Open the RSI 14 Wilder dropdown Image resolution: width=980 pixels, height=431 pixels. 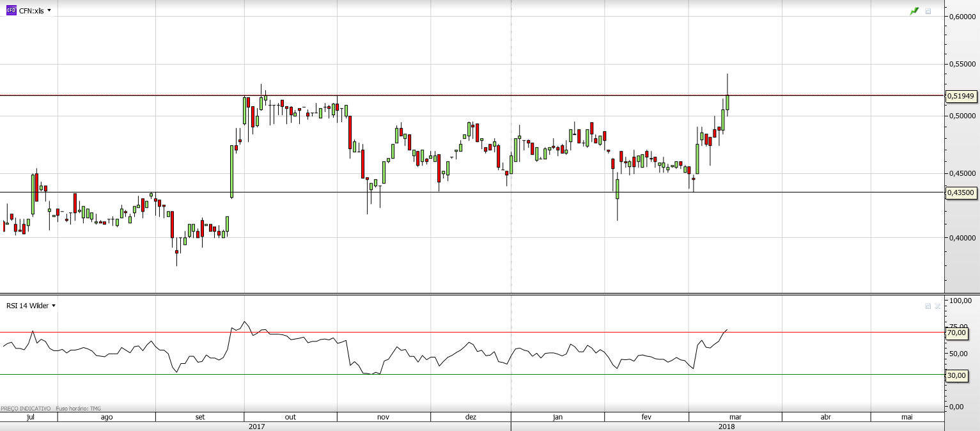[54, 306]
